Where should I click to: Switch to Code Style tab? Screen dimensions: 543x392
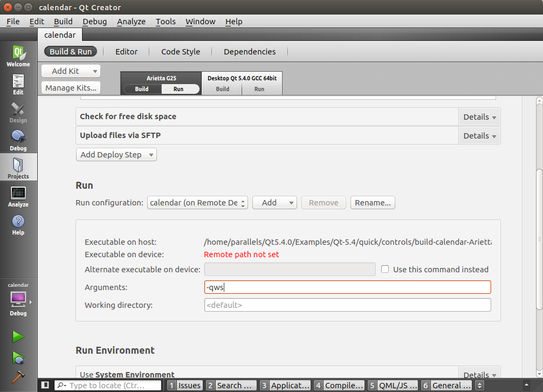pos(181,52)
